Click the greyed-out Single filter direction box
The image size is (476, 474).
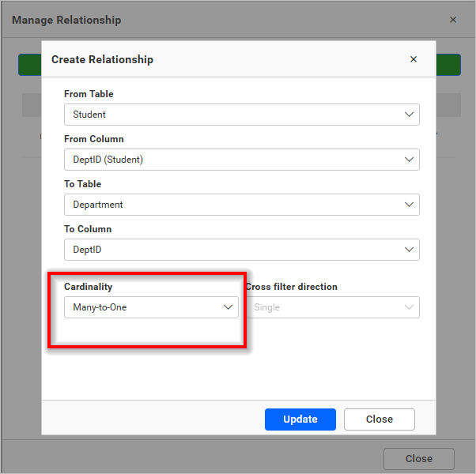pyautogui.click(x=324, y=307)
